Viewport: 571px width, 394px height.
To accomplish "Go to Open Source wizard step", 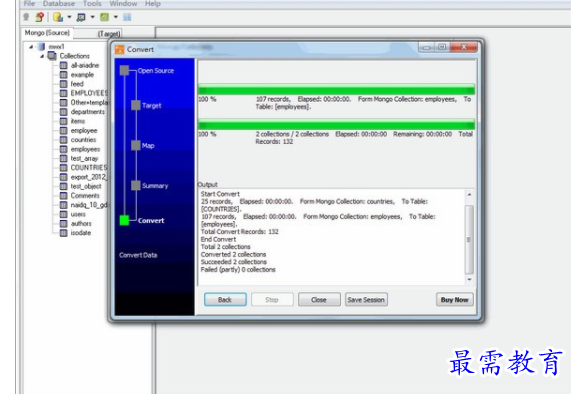I will [x=155, y=71].
